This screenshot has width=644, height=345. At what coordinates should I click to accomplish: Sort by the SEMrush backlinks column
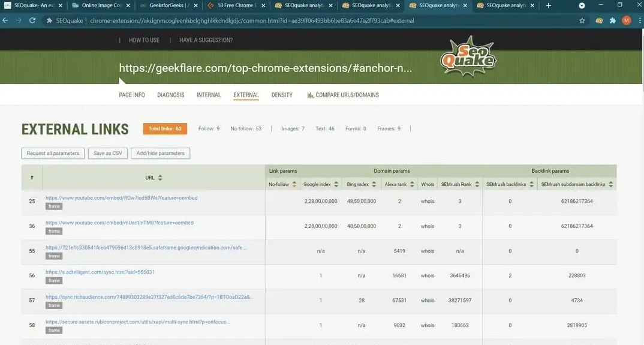[531, 184]
